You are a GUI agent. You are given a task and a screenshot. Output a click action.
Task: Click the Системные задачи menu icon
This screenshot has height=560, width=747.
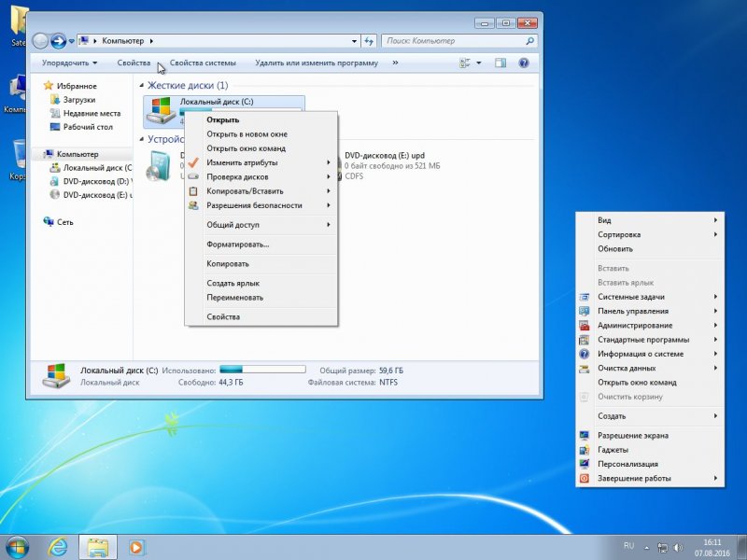[x=585, y=297]
